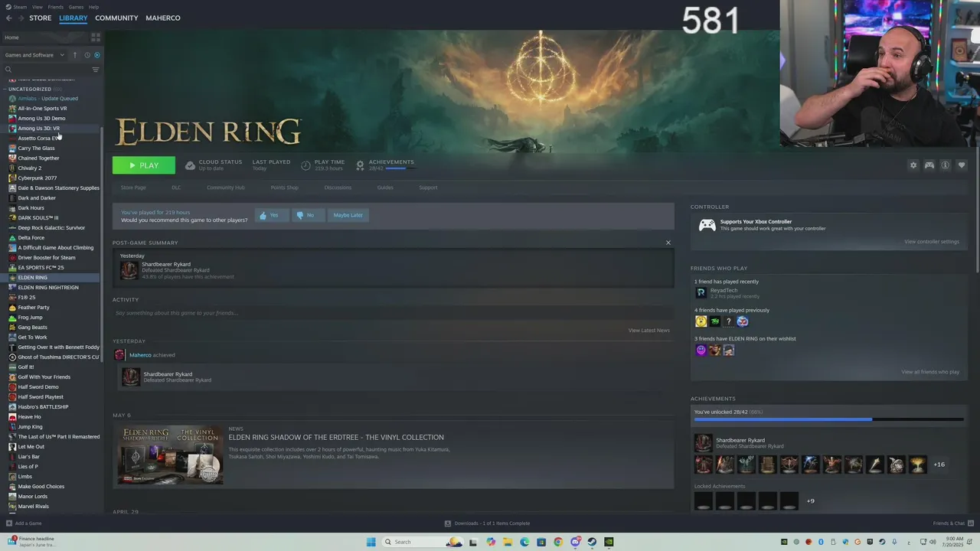Open the Windows Start menu

(371, 542)
